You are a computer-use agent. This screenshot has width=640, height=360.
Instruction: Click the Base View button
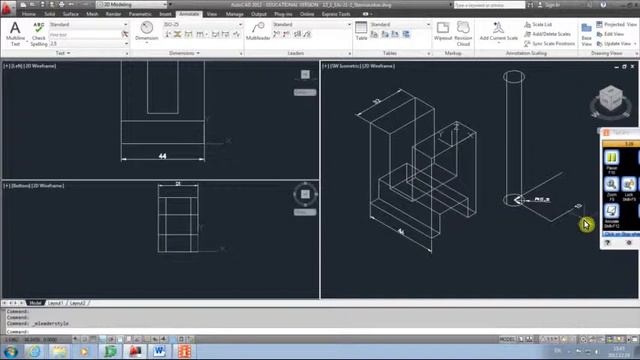pos(587,35)
